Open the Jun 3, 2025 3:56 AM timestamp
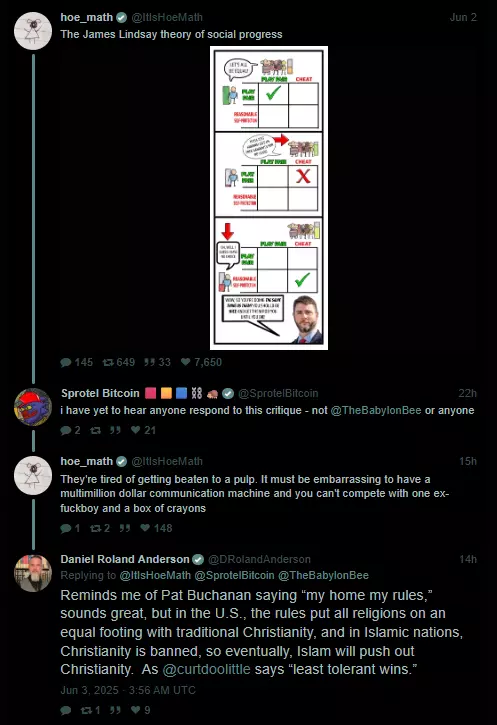Viewport: 497px width, 725px height. click(x=128, y=690)
